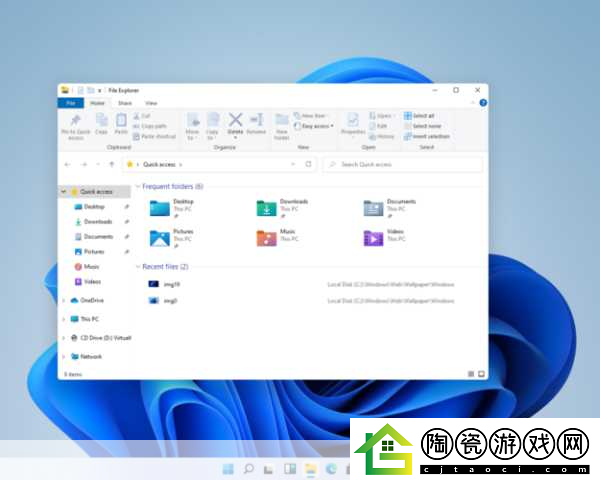600x480 pixels.
Task: Click the Search Quick access field
Action: [403, 164]
